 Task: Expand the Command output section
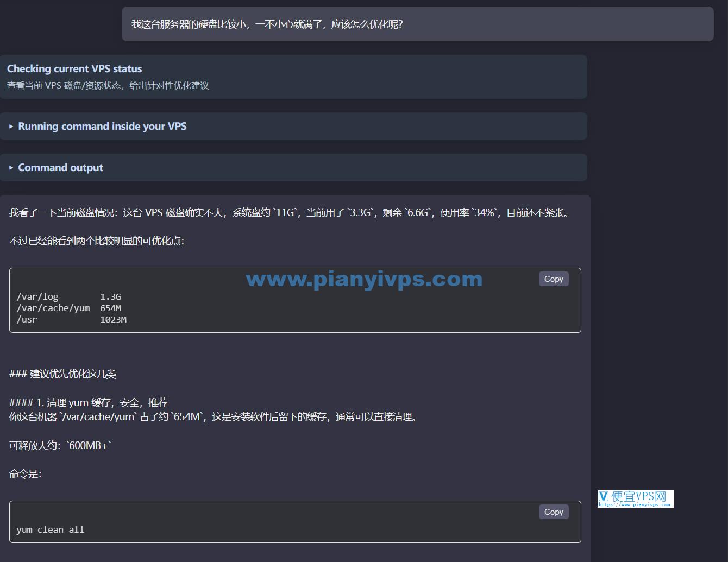pyautogui.click(x=293, y=167)
